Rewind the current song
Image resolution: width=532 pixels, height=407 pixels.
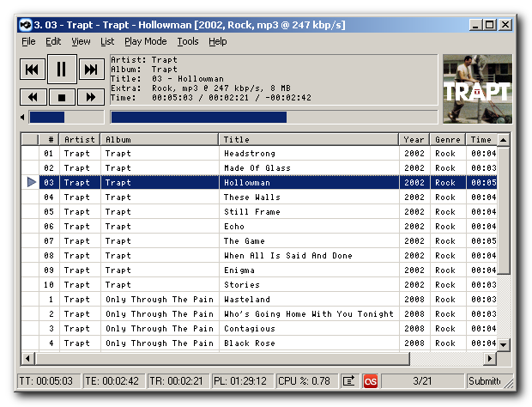33,97
